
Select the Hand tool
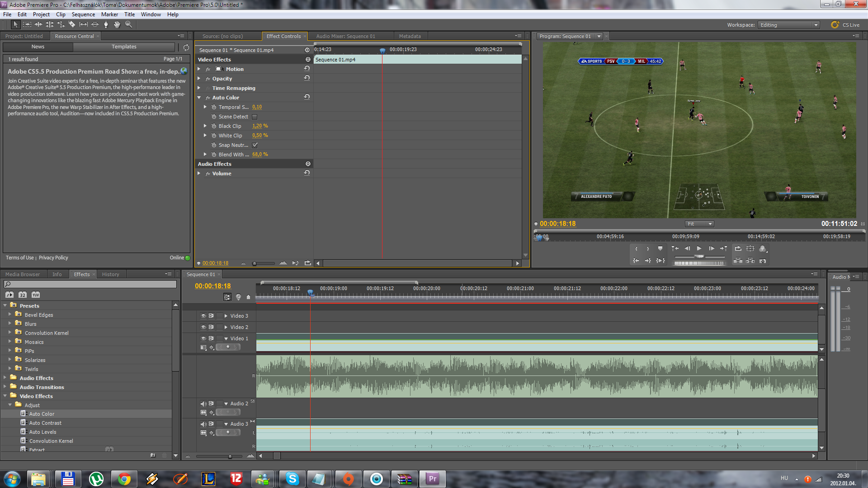(117, 25)
